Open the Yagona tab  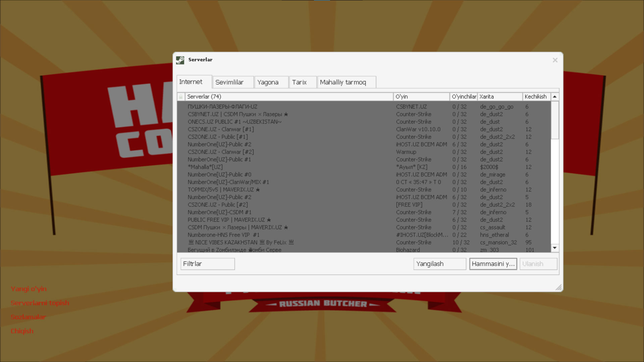[x=271, y=82]
